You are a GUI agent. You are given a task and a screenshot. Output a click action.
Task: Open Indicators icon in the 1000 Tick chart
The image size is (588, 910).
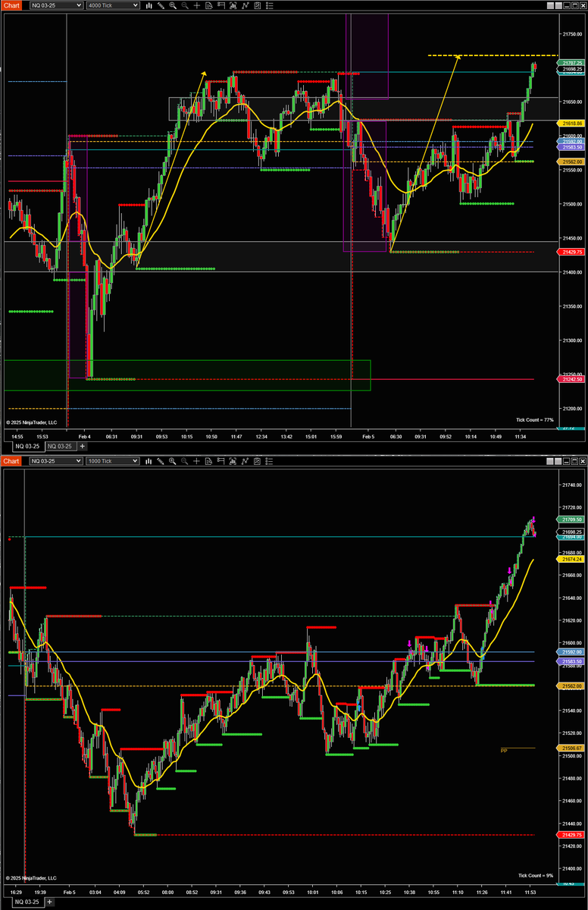coord(246,461)
